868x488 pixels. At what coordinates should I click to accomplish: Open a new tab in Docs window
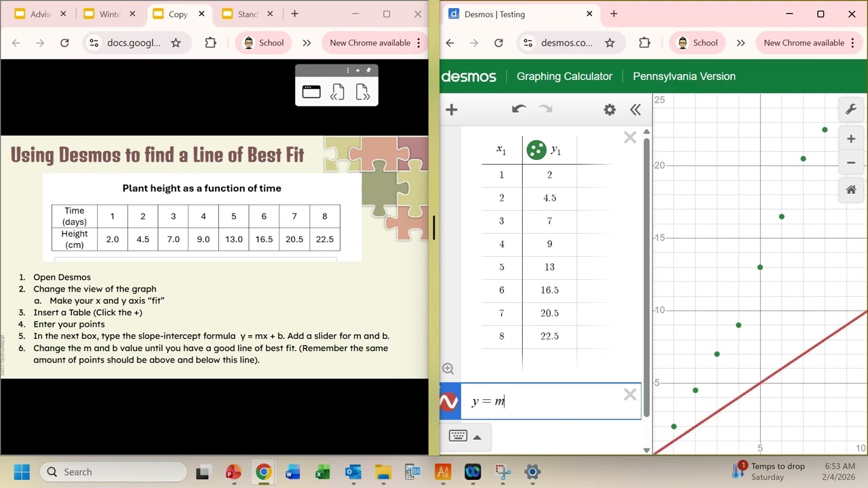coord(294,14)
